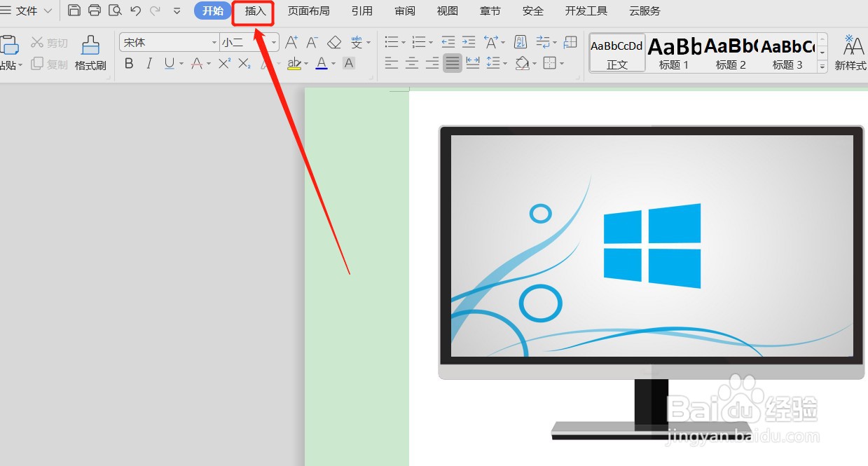Click the paragraph shading fill bucket
The image size is (868, 466).
coord(522,64)
